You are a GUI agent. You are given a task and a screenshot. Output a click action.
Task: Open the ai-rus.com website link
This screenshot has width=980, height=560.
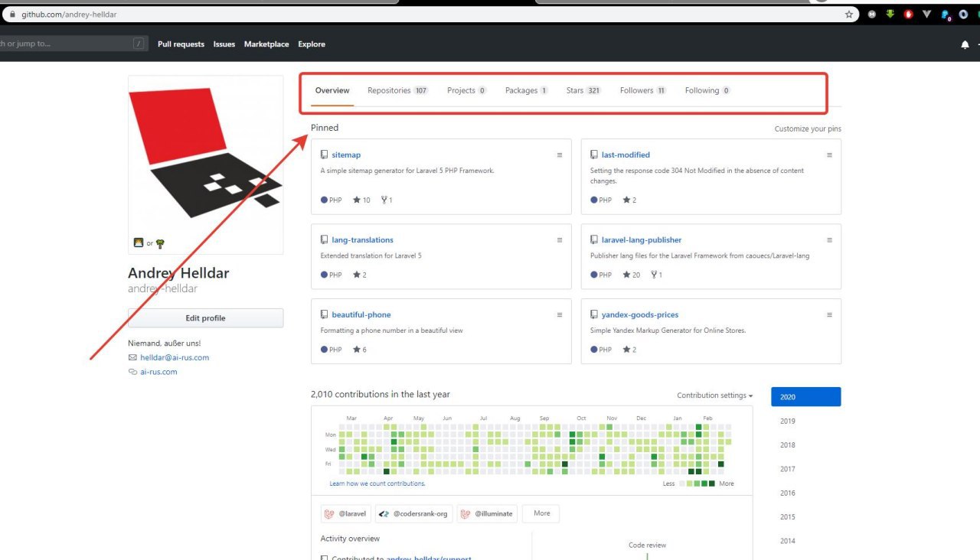[x=158, y=372]
